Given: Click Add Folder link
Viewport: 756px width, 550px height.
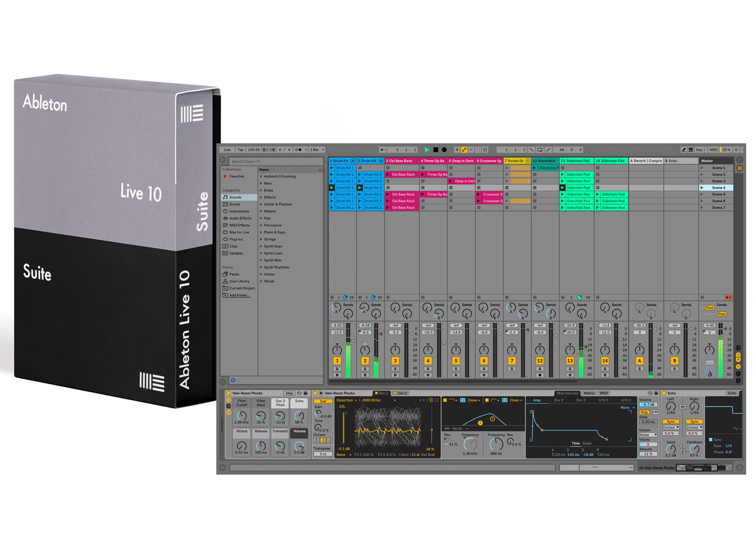Looking at the screenshot, I should click(x=240, y=295).
